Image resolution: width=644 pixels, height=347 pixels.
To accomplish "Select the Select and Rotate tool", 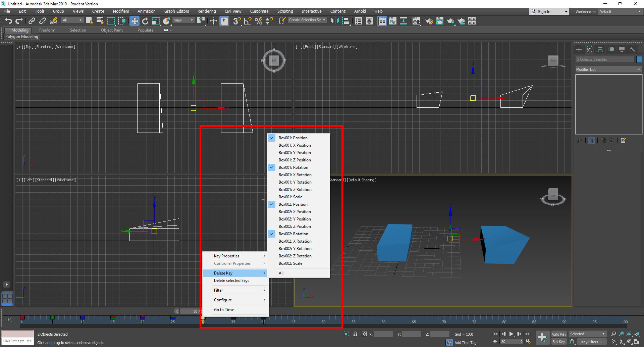I will 145,21.
